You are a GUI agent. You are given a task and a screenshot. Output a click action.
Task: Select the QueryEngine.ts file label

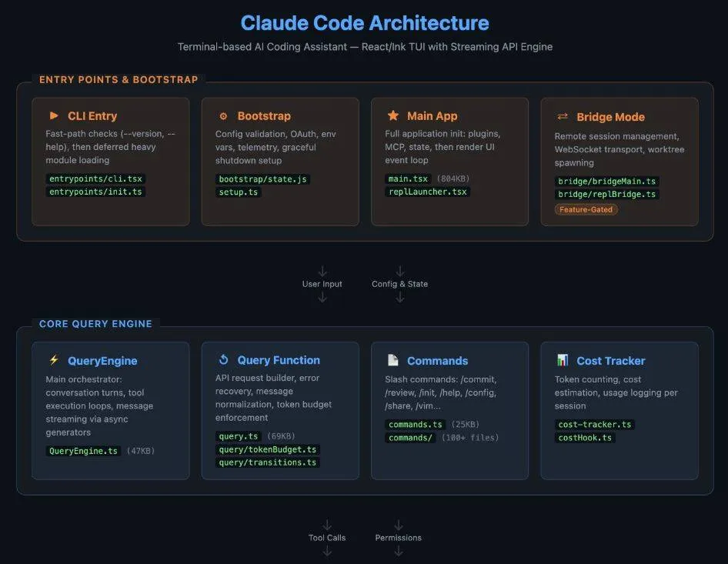point(84,451)
